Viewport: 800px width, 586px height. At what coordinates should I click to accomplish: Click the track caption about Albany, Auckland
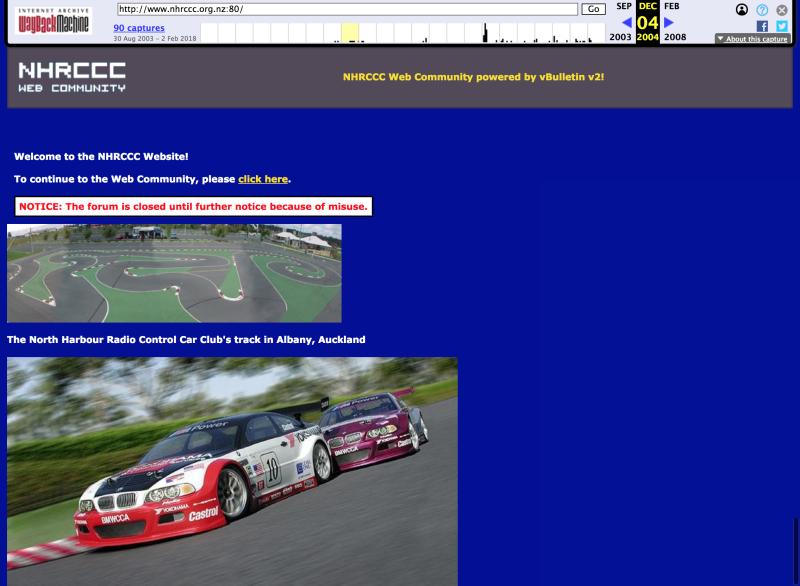click(186, 340)
